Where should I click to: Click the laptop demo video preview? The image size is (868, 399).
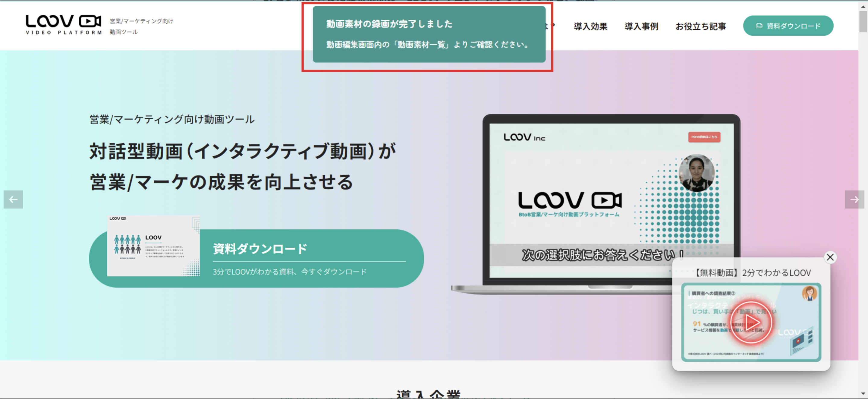[x=611, y=200]
